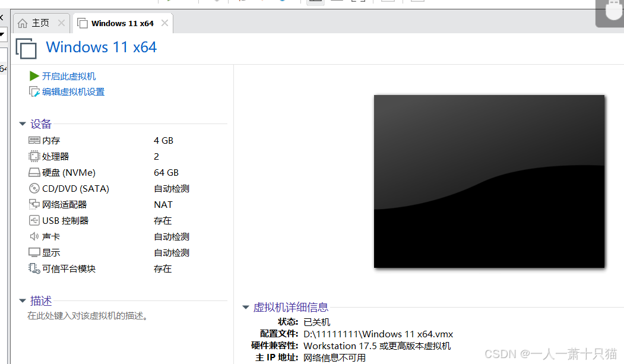Click the processor (处理器) icon
Image resolution: width=624 pixels, height=364 pixels.
tap(34, 156)
